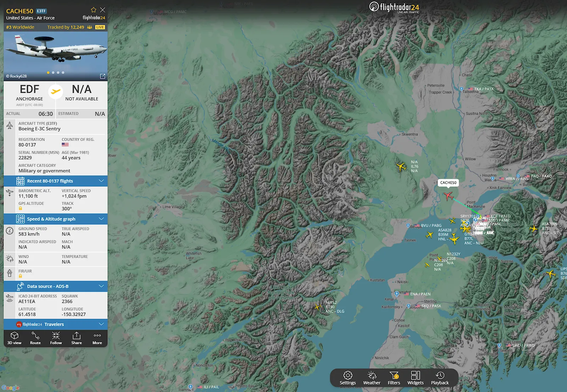
Task: Select the fourth photo carousel dot
Action: click(63, 73)
